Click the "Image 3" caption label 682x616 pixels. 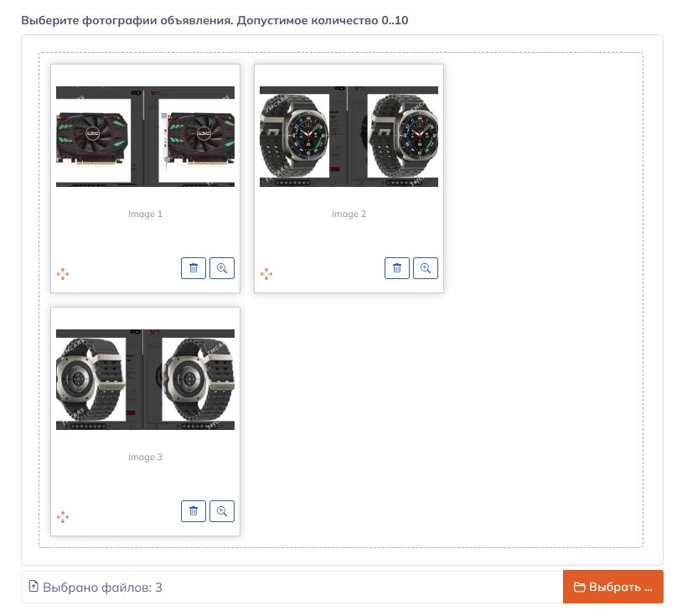click(x=145, y=457)
